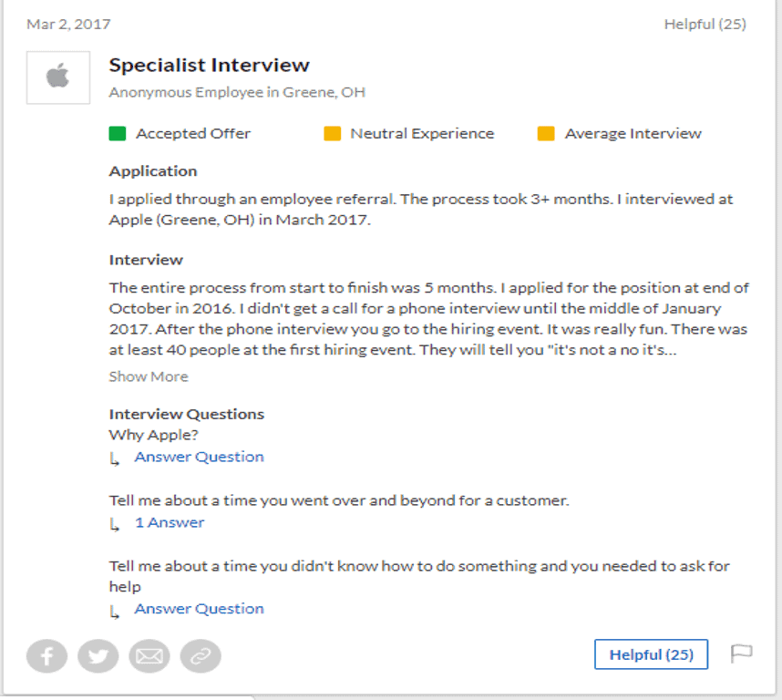Screen dimensions: 782x700
Task: Click the Apple company logo thumbnail
Action: pos(58,77)
